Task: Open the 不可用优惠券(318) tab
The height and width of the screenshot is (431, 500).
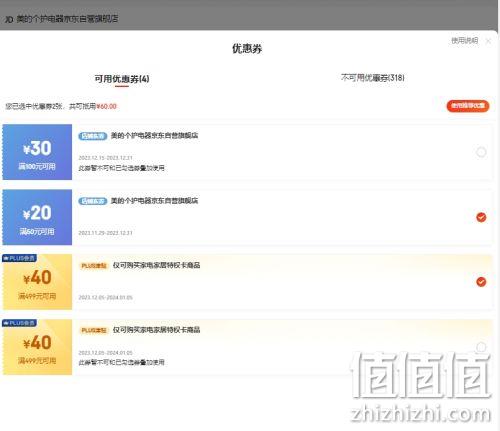Action: (x=372, y=78)
